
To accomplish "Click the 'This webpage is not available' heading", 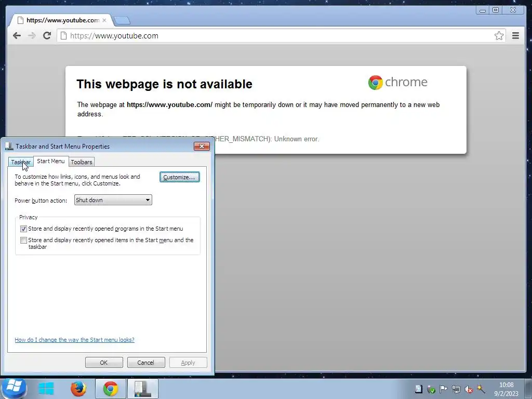I will pos(165,84).
